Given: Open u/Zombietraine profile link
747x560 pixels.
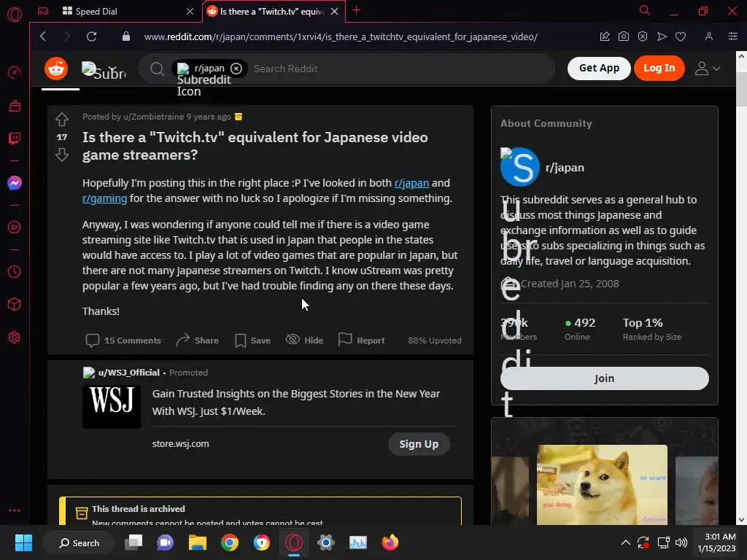Looking at the screenshot, I should 153,117.
